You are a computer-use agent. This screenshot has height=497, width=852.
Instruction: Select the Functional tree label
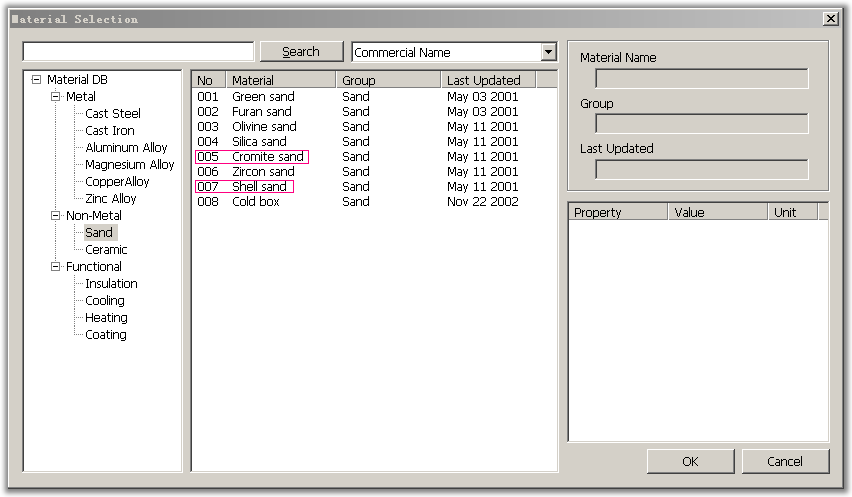(94, 267)
